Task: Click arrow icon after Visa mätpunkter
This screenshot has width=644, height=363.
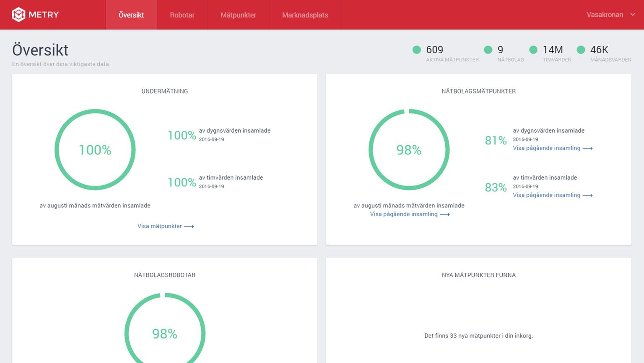Action: point(189,227)
